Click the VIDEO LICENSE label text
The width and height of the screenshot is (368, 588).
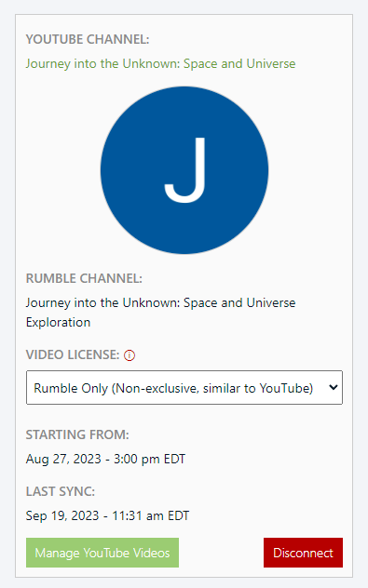73,354
